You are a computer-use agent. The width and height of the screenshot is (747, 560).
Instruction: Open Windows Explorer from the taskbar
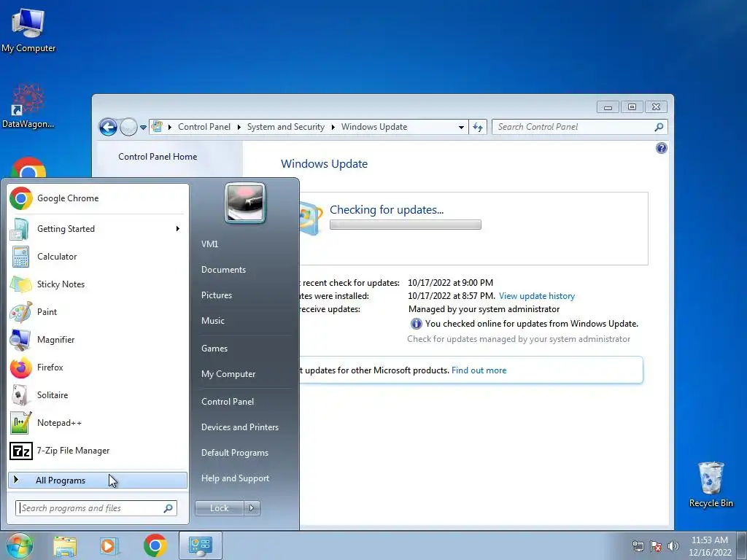tap(65, 545)
